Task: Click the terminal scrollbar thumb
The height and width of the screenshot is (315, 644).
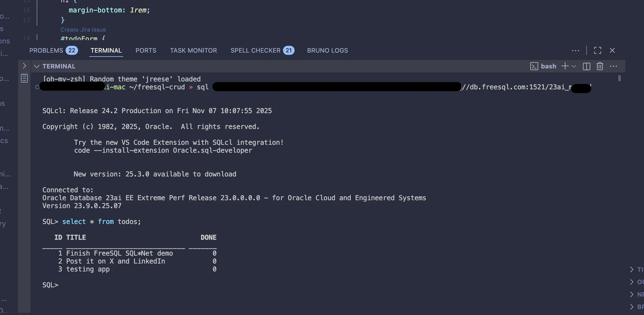Action: pyautogui.click(x=619, y=78)
